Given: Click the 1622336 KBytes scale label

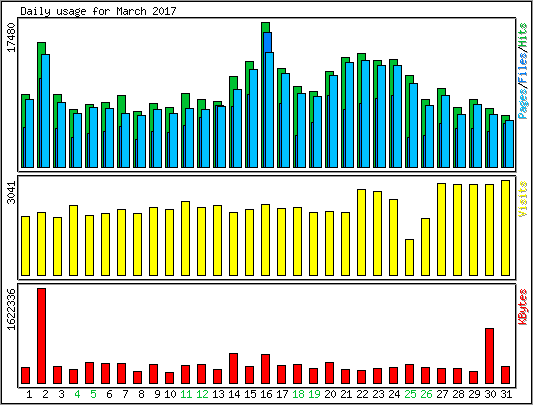Looking at the screenshot, I should coord(11,309).
